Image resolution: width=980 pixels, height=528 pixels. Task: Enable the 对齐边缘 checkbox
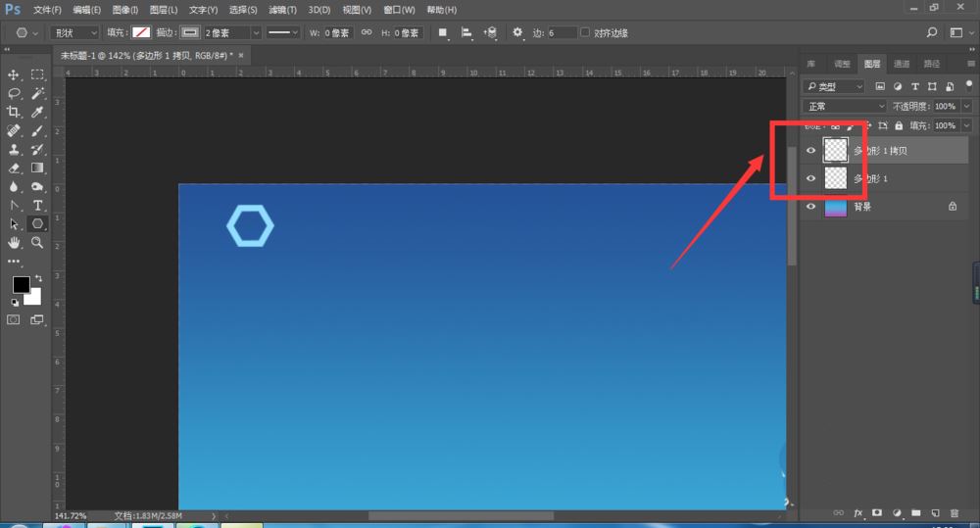coord(585,32)
